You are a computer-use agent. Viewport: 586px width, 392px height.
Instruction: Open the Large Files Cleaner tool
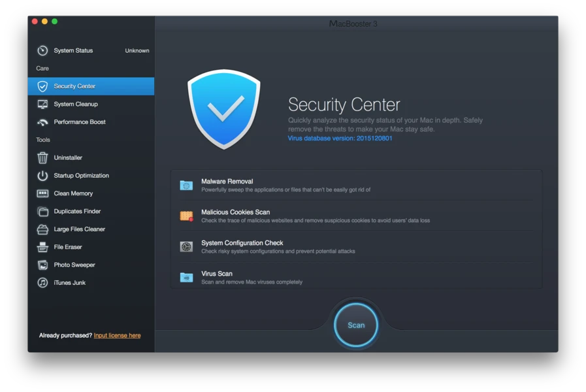(91, 229)
